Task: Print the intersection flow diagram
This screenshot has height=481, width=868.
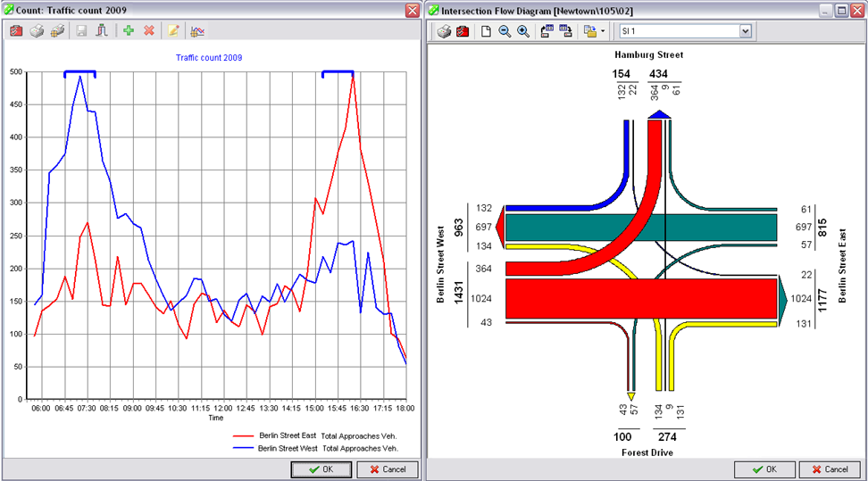Action: tap(444, 31)
